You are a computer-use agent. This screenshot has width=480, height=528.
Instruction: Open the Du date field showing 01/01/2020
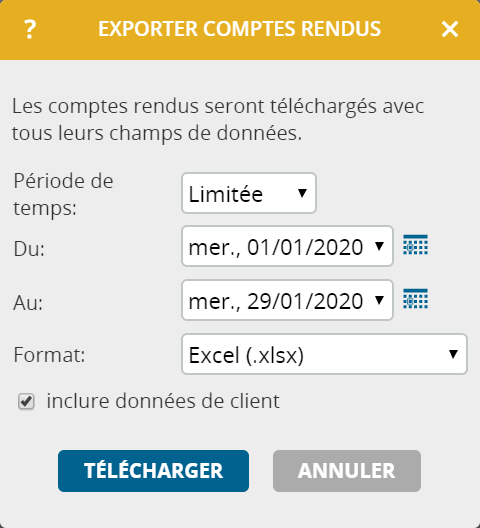point(287,246)
